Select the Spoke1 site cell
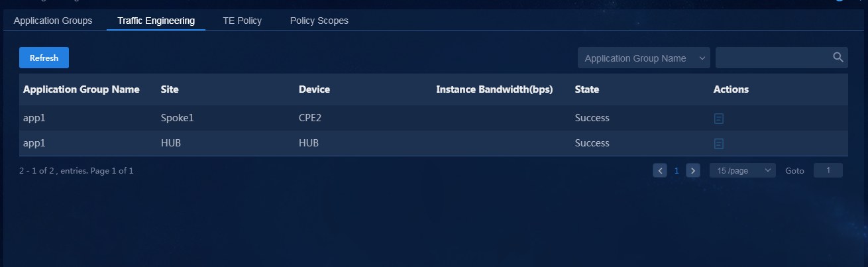The height and width of the screenshot is (267, 868). point(177,118)
